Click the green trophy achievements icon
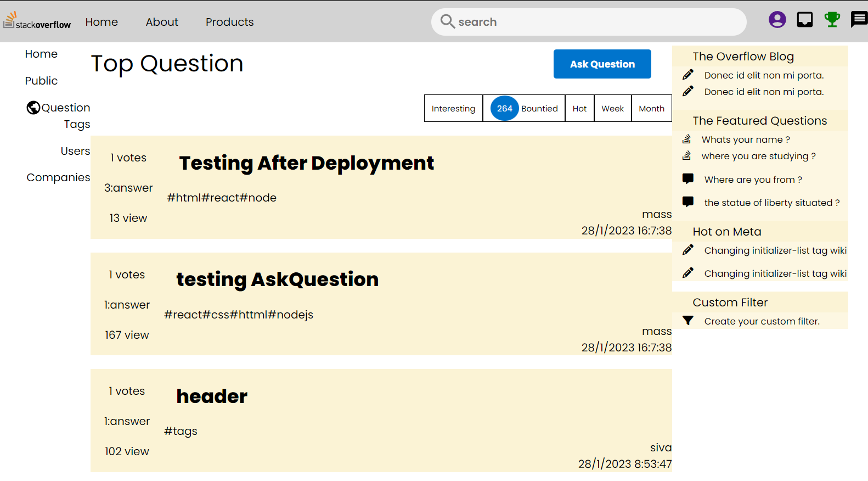 [x=832, y=20]
